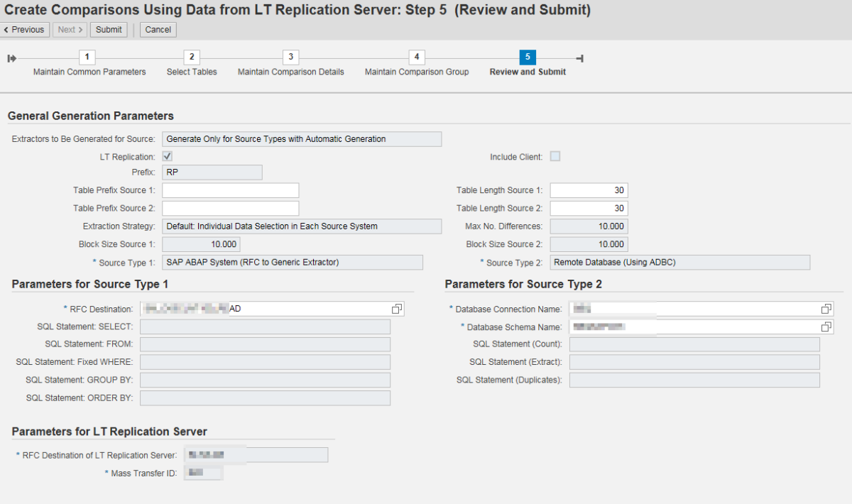The height and width of the screenshot is (504, 852).
Task: Open value help for RFC Destination field
Action: pos(397,309)
